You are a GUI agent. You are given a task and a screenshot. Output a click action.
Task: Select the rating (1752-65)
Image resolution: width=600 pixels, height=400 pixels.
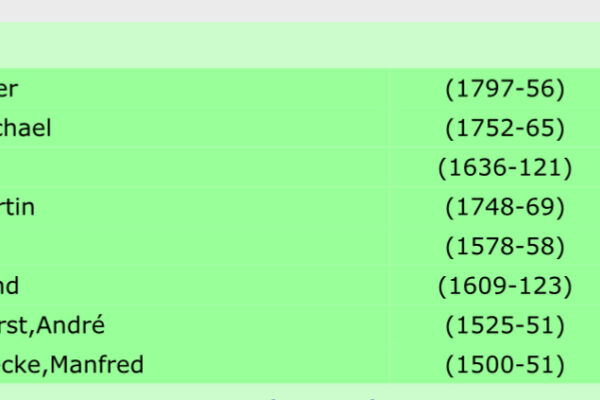(505, 128)
